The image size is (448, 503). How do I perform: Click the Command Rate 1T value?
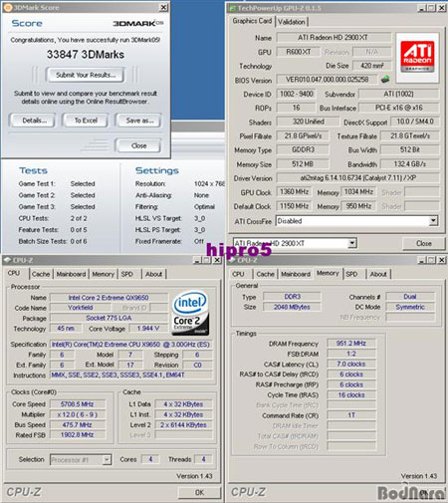pyautogui.click(x=351, y=415)
